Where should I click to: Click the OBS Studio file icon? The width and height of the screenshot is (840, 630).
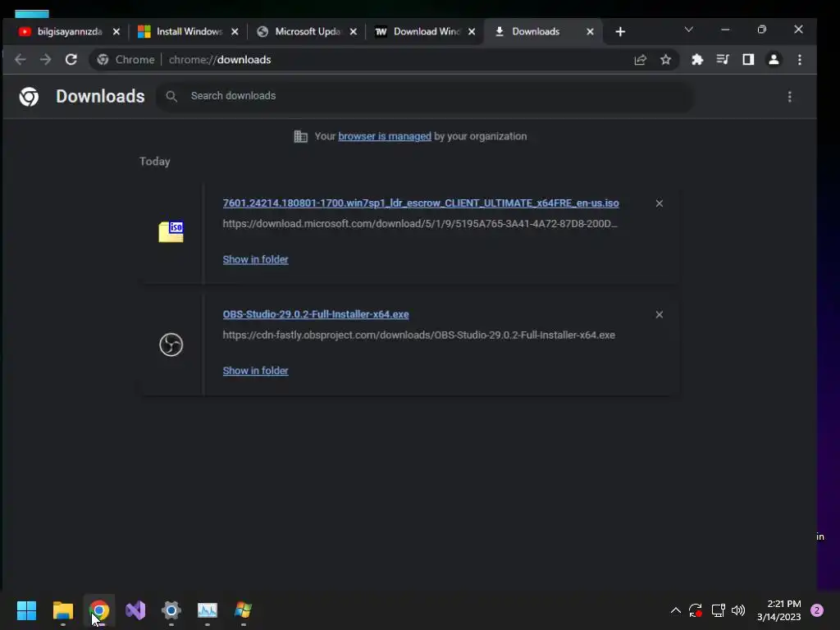point(171,345)
